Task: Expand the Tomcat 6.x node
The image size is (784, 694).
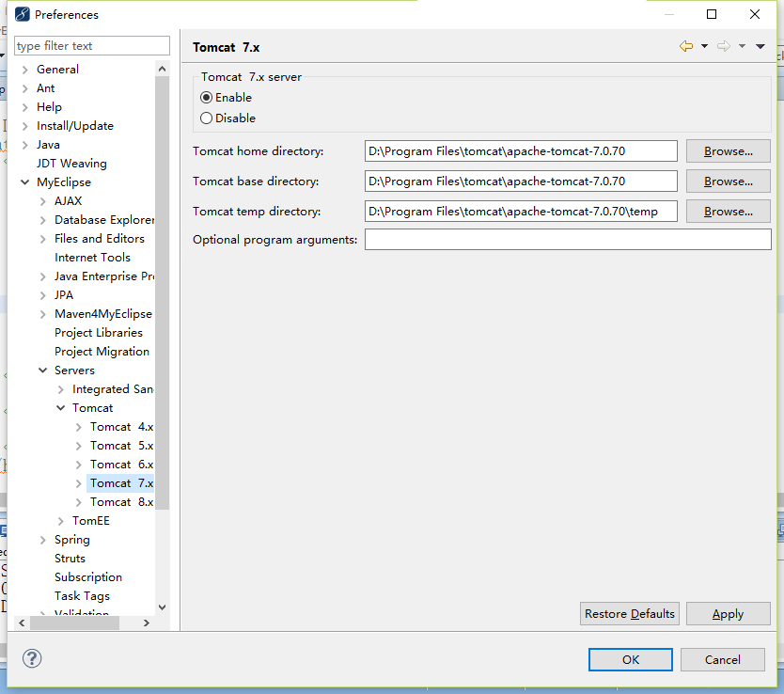Action: pyautogui.click(x=79, y=465)
